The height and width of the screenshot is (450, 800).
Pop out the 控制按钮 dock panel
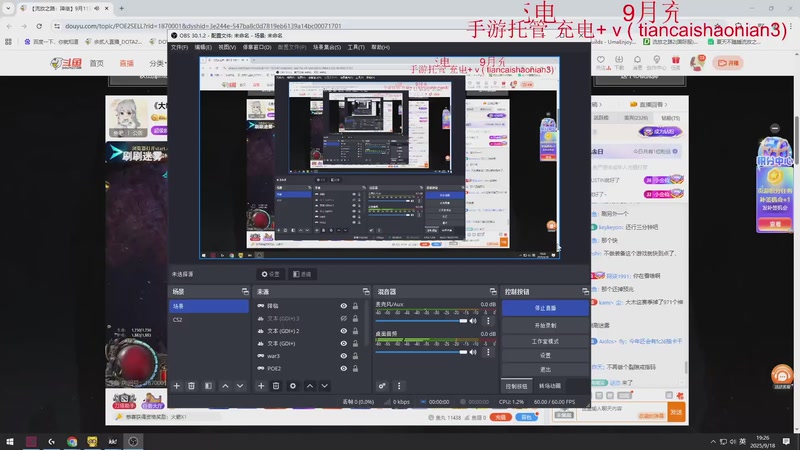pyautogui.click(x=585, y=291)
